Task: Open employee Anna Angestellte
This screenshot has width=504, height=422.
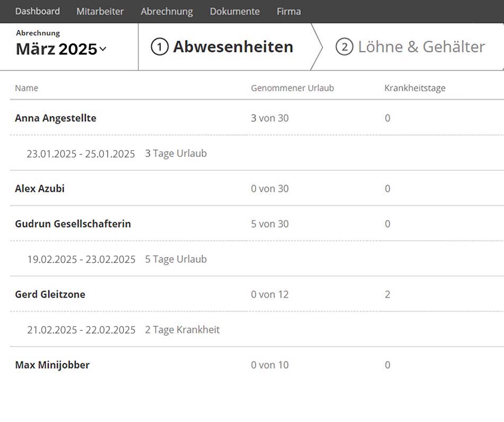Action: [56, 118]
